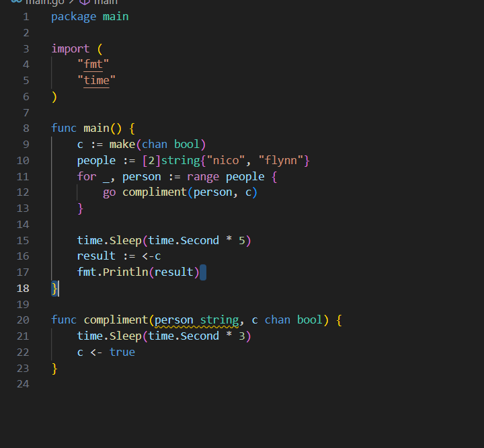Click the "fmt" import string
Viewport: 484px width, 448px height.
tap(93, 65)
